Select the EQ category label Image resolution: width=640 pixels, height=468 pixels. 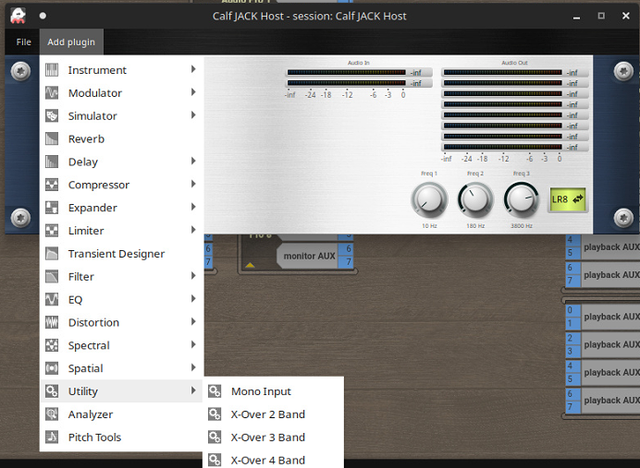coord(75,300)
